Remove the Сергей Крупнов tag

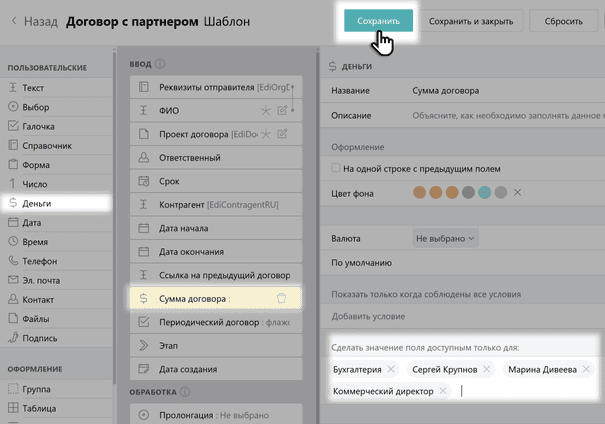486,369
